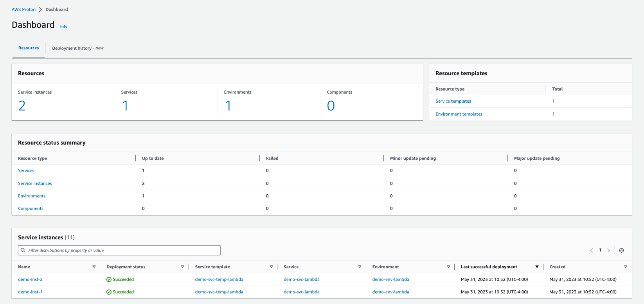The height and width of the screenshot is (304, 644).
Task: Sort by Name column arrow
Action: (x=94, y=267)
